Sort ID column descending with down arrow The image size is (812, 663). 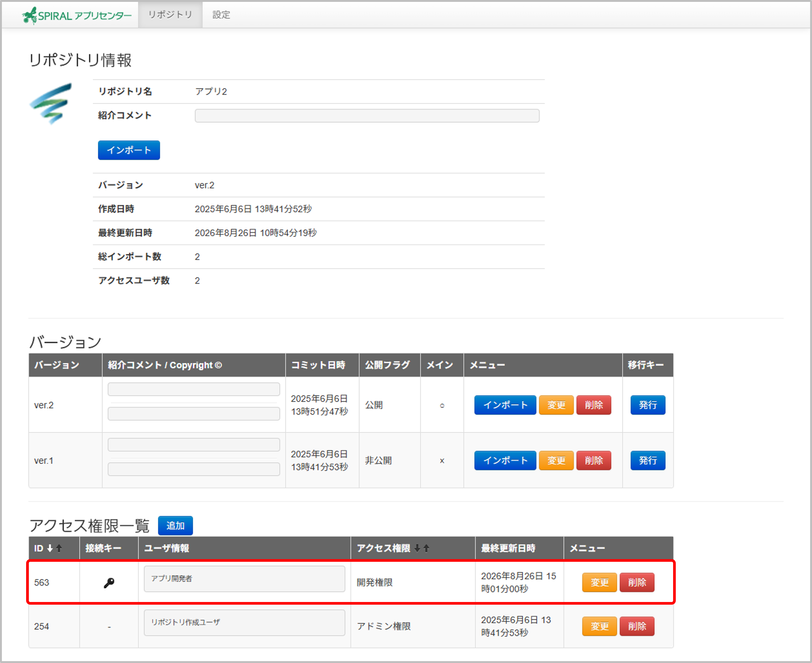click(x=50, y=548)
